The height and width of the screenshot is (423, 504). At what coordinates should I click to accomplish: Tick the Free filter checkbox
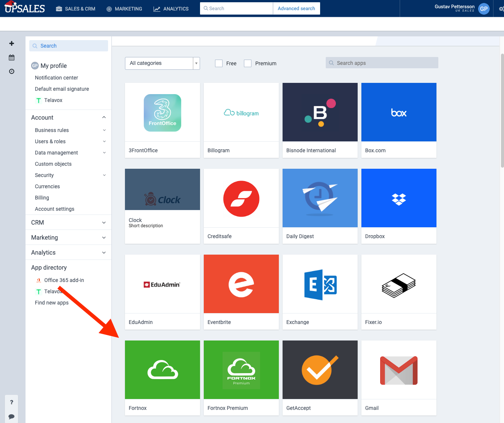point(219,63)
